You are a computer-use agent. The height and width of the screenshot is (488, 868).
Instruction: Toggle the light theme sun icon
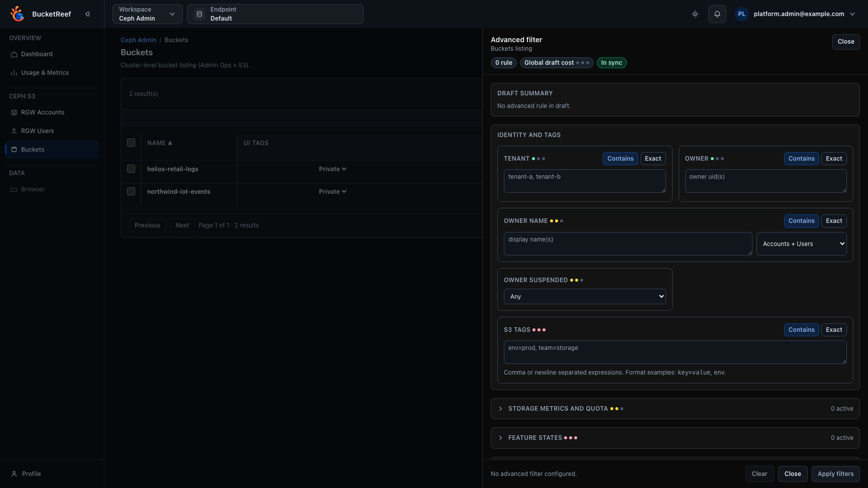click(x=695, y=14)
